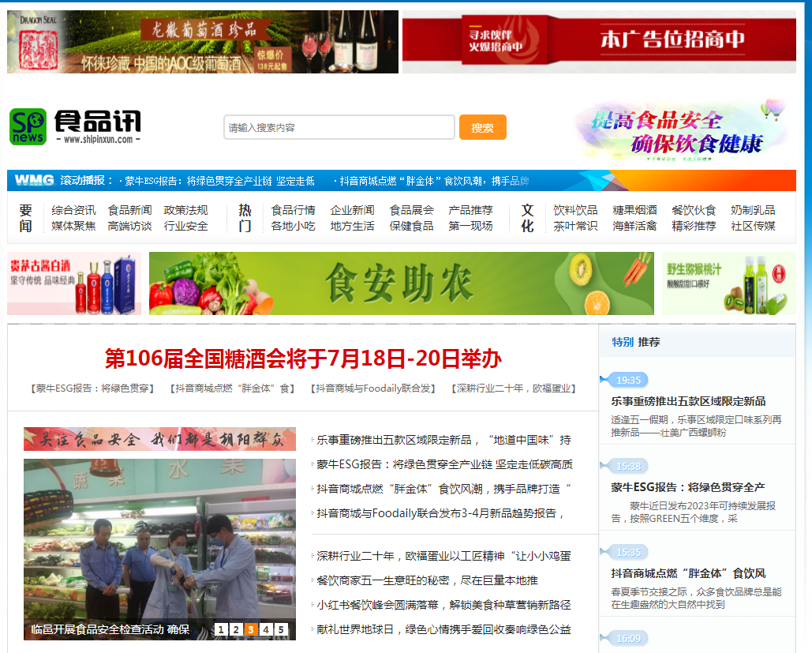Image resolution: width=812 pixels, height=653 pixels.
Task: Open sidebar article 乐事重磅推出五款区域限定新品
Action: point(688,401)
